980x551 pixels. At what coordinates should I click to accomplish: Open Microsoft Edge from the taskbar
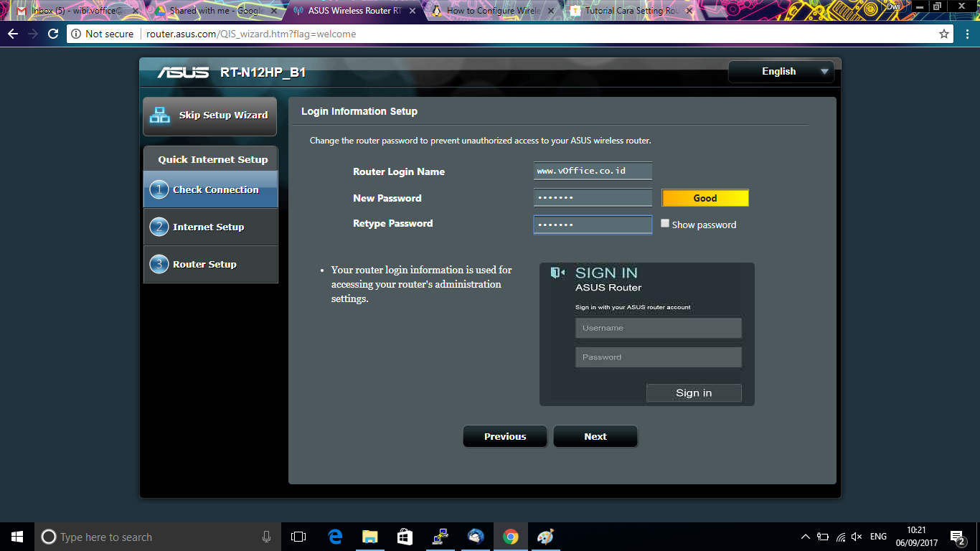click(334, 536)
